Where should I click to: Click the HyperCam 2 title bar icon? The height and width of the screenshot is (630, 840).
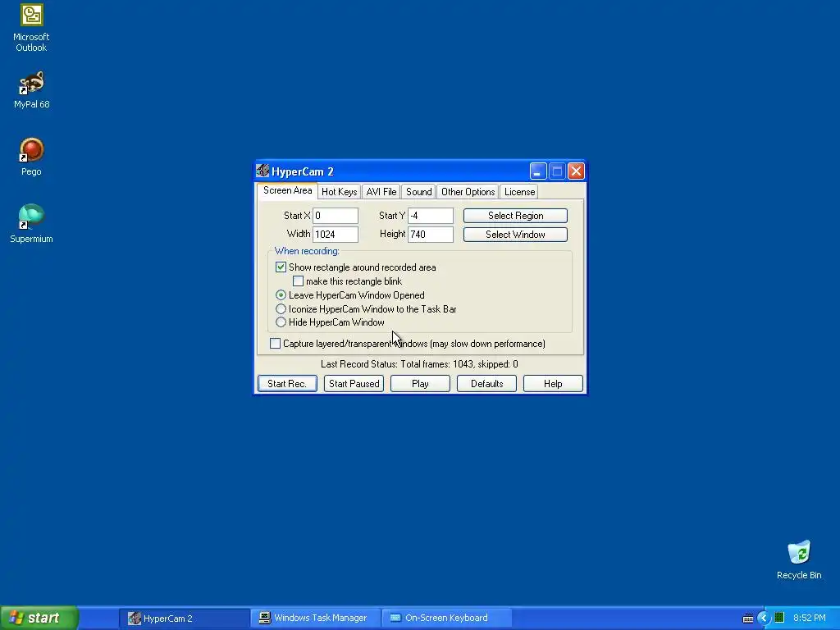(x=262, y=171)
